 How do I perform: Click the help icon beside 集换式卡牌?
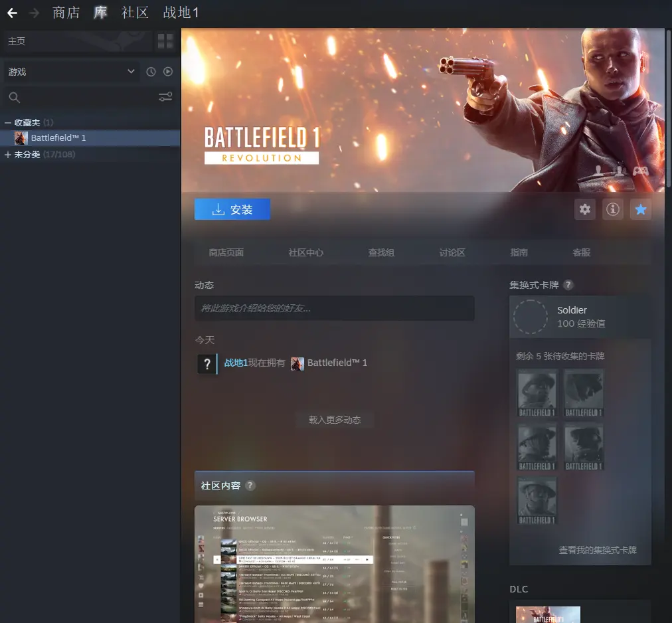568,285
